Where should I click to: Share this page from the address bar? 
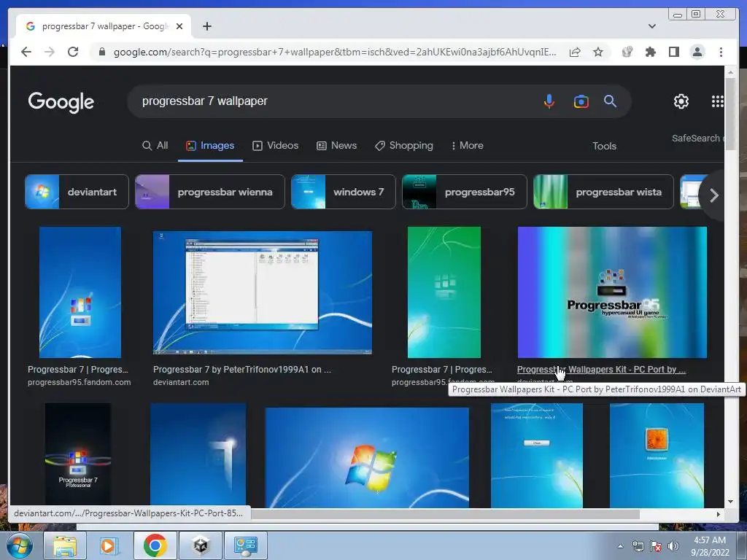(x=575, y=52)
